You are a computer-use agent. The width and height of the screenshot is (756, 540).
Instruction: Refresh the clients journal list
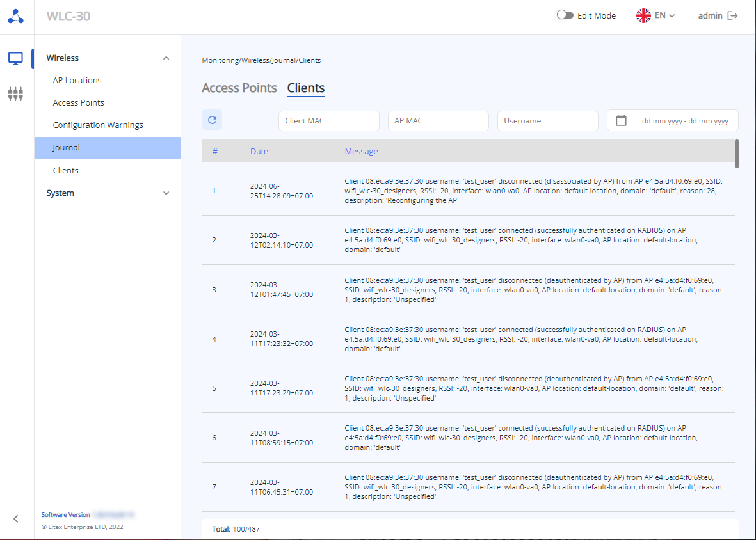coord(212,120)
